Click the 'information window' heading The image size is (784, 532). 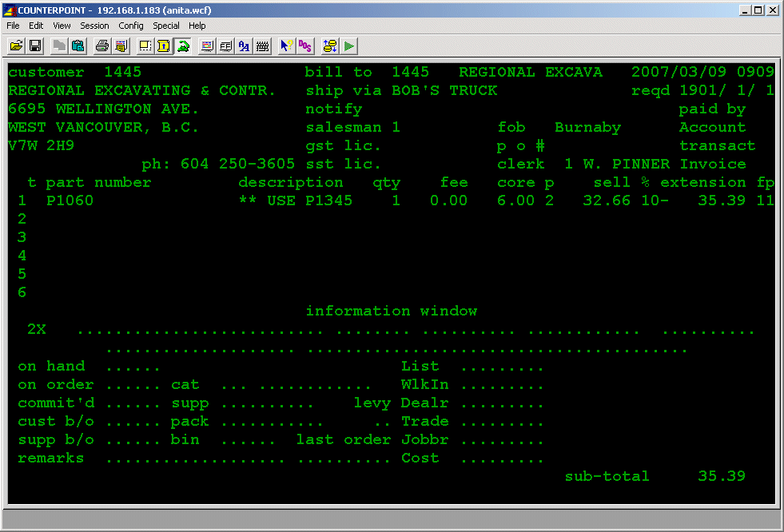(x=392, y=311)
